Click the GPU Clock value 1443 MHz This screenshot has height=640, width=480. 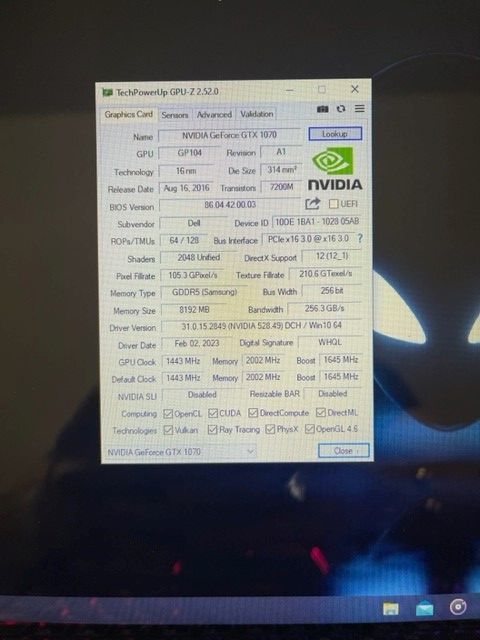click(x=183, y=361)
